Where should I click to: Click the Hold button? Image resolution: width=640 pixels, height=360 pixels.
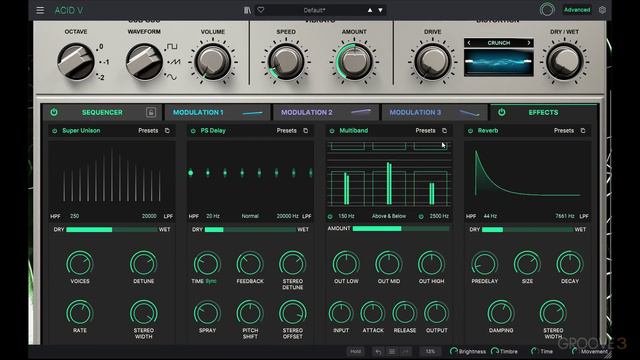coord(356,351)
